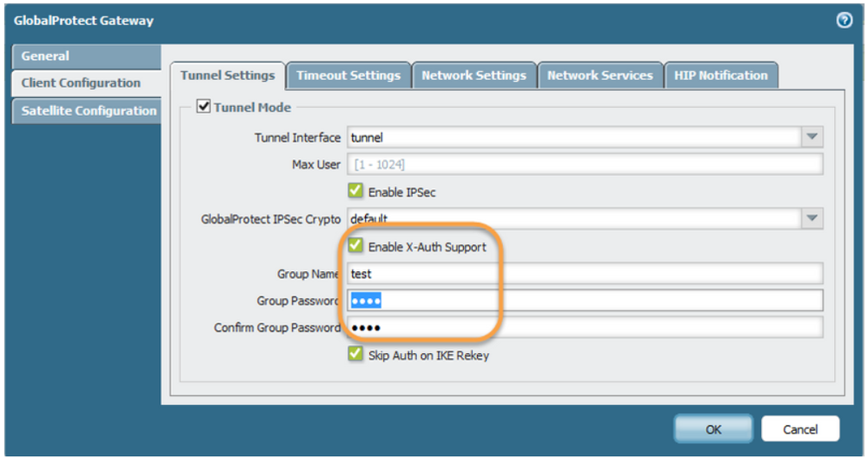Switch to the HIP Notification tab

point(721,76)
